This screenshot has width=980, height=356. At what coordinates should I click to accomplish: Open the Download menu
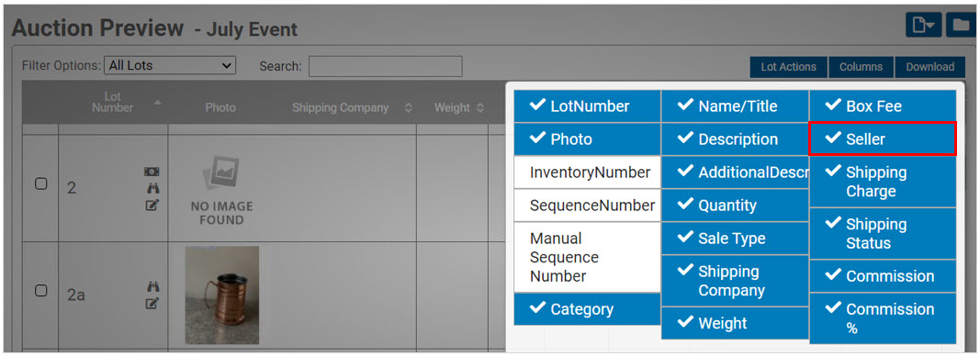[930, 67]
